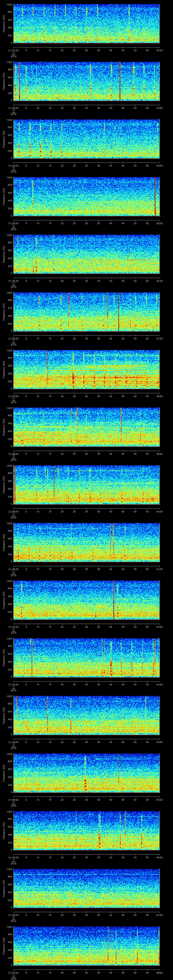
Task: Click the 38:00 end-of-axis time label
Action: (x=159, y=396)
